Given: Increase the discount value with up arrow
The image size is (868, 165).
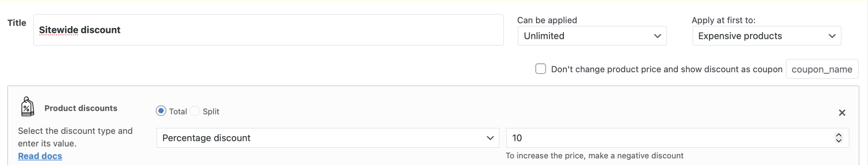Looking at the screenshot, I should (x=839, y=135).
